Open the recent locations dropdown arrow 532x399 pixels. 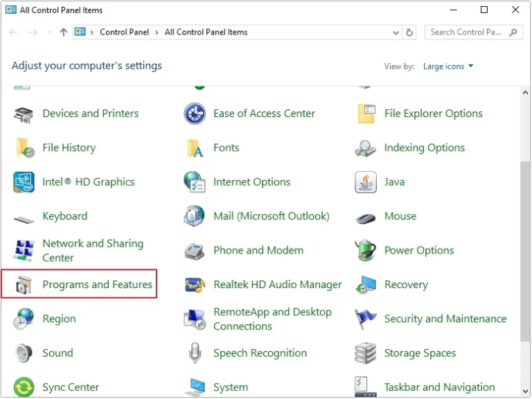[50, 33]
